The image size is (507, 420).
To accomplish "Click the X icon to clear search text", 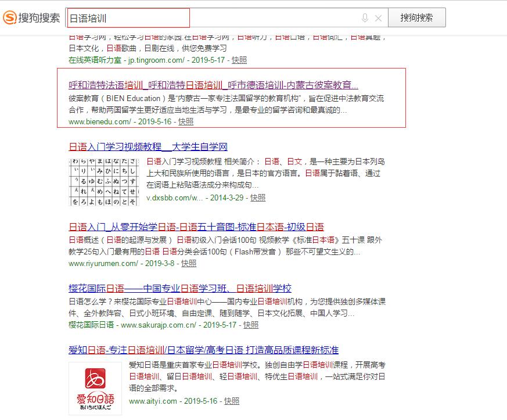I will point(378,17).
